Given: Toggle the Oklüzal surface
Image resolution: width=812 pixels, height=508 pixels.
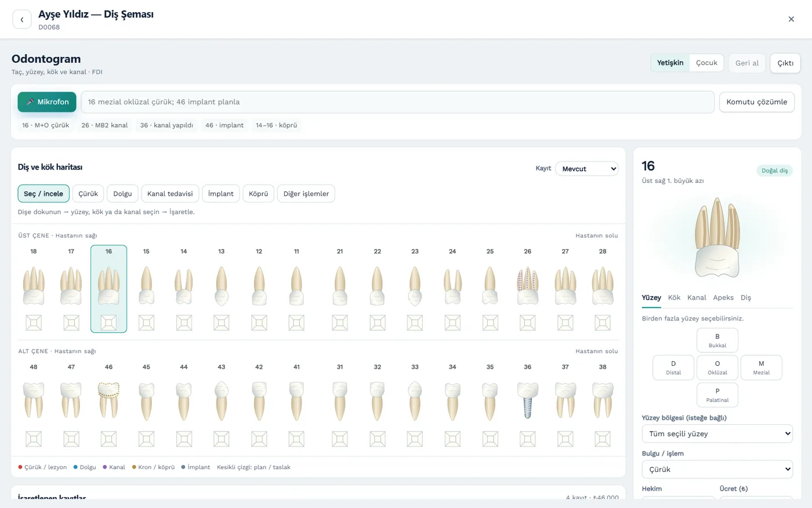Looking at the screenshot, I should pyautogui.click(x=717, y=368).
